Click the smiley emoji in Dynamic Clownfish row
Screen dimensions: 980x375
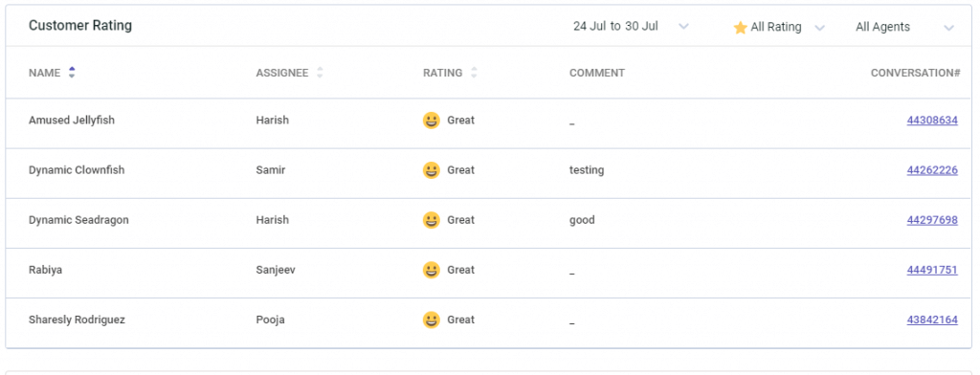click(x=432, y=170)
